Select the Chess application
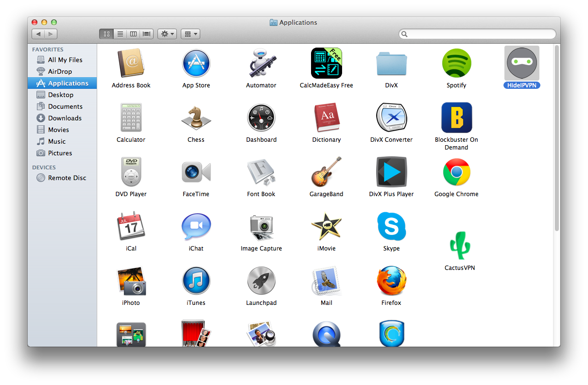 (196, 117)
